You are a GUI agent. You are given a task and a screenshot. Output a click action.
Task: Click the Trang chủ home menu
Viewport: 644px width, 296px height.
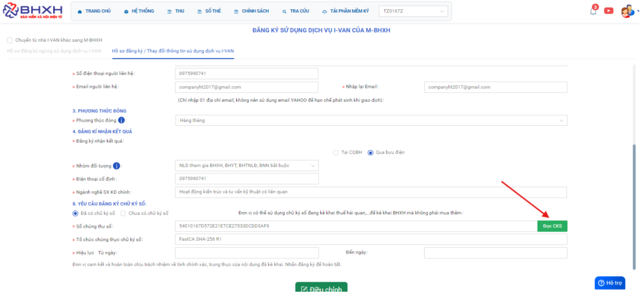(94, 11)
